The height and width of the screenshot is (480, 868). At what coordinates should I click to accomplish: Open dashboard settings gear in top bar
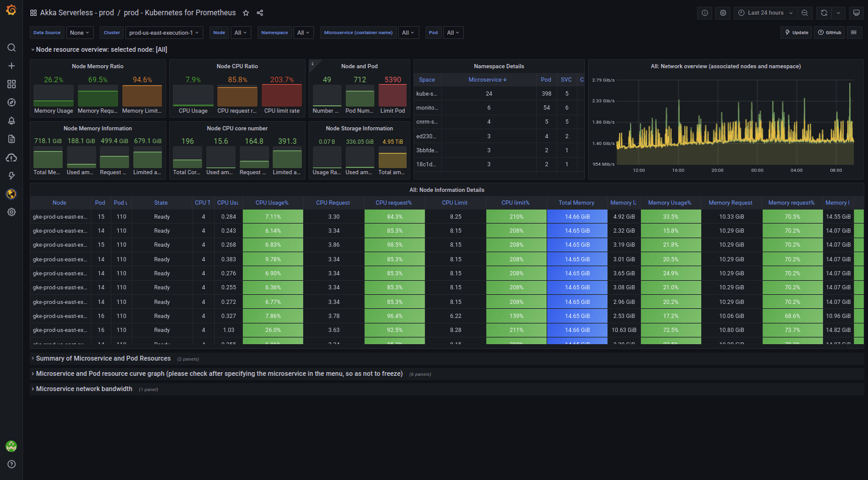[x=723, y=13]
